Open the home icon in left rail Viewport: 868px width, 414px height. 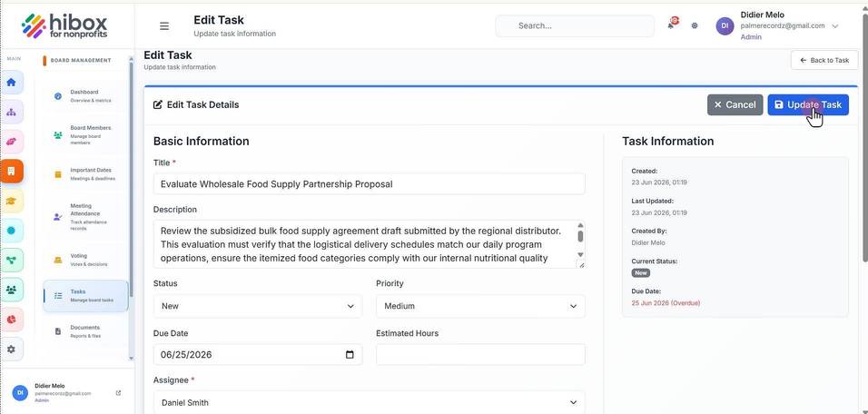click(x=11, y=83)
